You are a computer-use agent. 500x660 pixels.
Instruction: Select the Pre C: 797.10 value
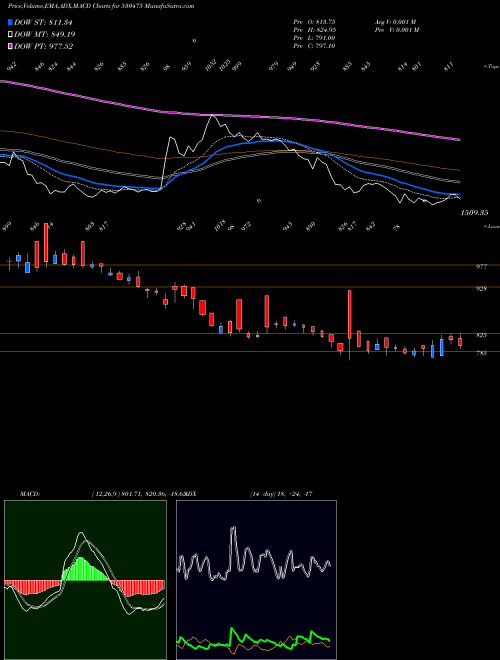(x=314, y=46)
